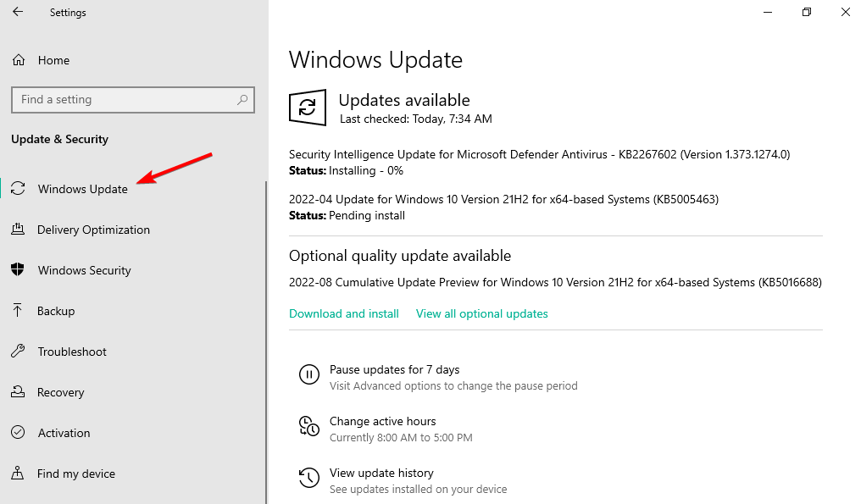861x504 pixels.
Task: Click the back arrow icon
Action: pos(18,13)
